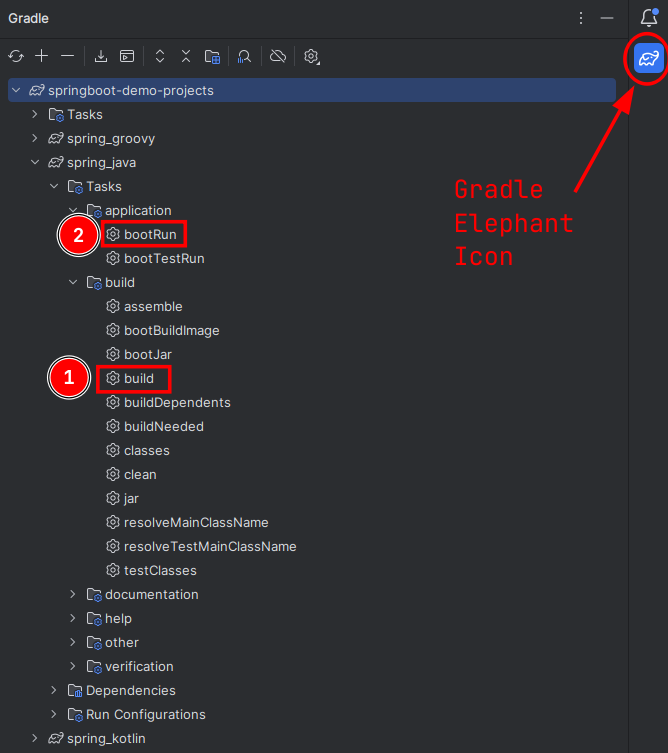The height and width of the screenshot is (753, 668).
Task: Hide the Gradle tool window with the minimize dash
Action: [x=607, y=18]
